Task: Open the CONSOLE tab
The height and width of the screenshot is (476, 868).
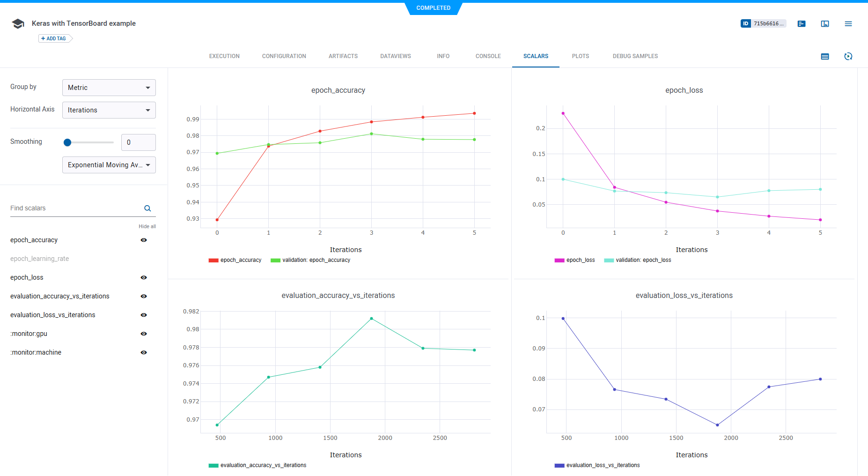Action: pyautogui.click(x=488, y=56)
